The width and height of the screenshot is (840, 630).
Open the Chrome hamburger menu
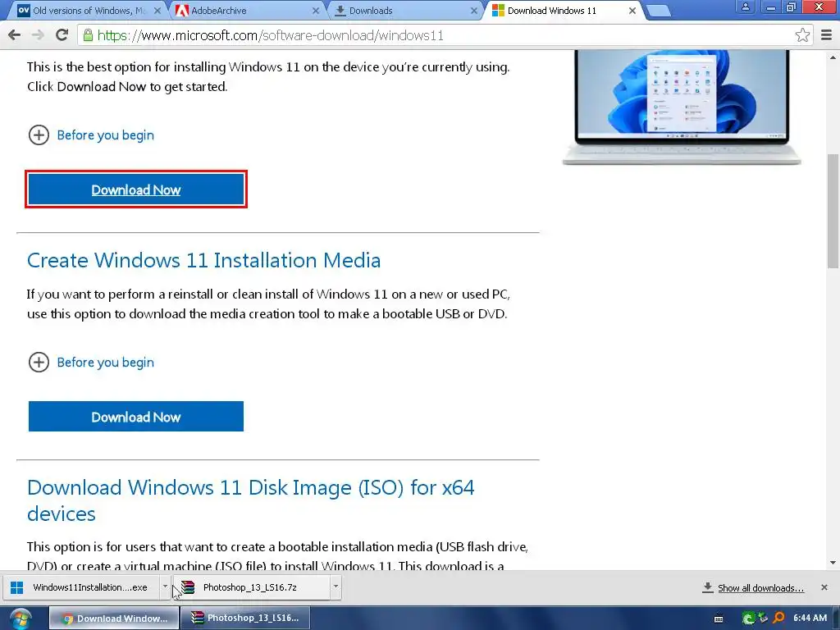(x=826, y=35)
